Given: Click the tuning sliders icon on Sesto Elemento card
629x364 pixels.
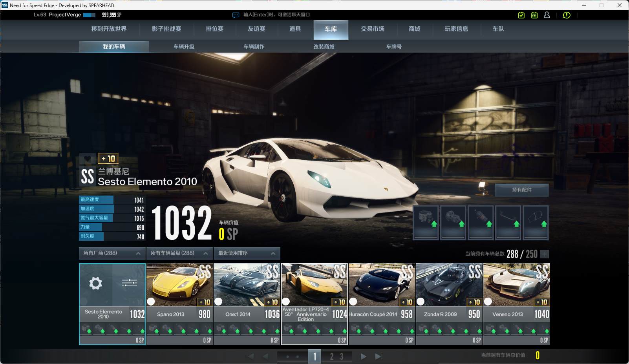Looking at the screenshot, I should point(129,283).
